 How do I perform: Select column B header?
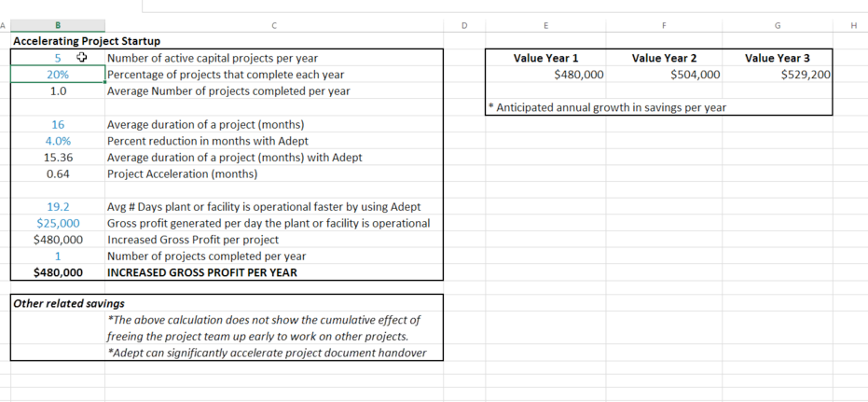pyautogui.click(x=58, y=25)
